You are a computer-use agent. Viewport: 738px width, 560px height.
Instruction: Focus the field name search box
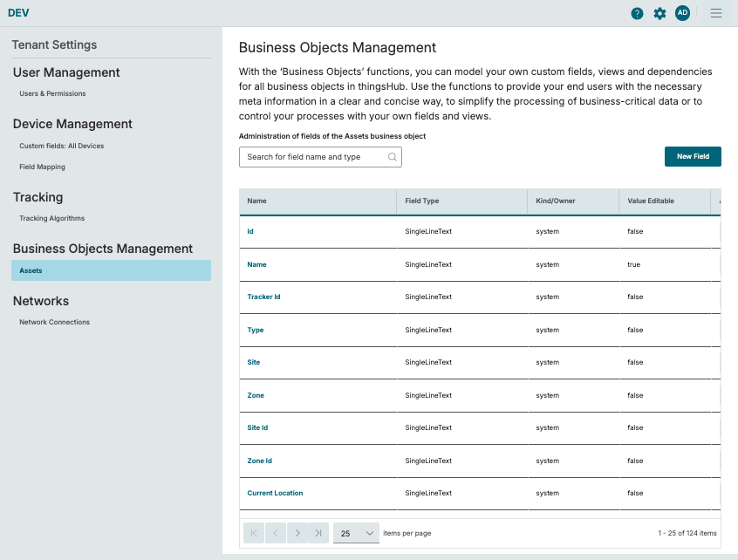(320, 157)
